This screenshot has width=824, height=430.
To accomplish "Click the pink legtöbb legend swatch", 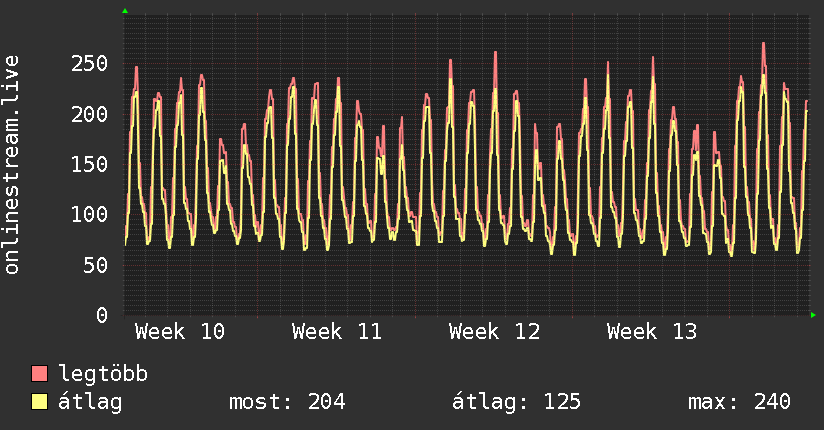I will 39,373.
